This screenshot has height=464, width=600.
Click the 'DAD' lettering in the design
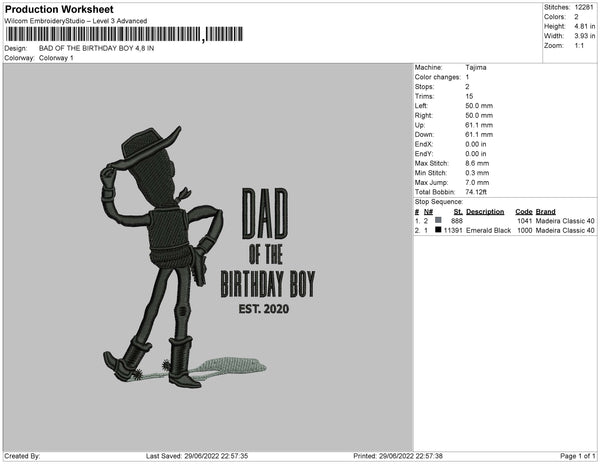click(265, 213)
